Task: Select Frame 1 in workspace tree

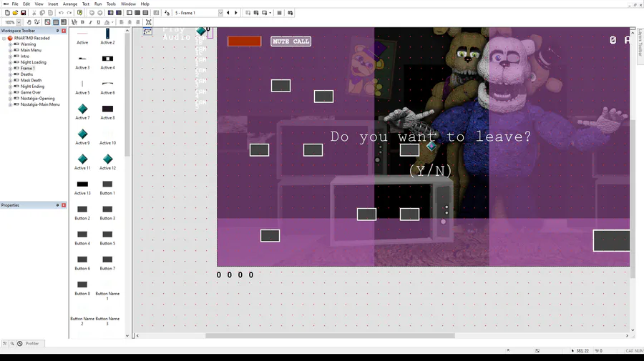Action: click(x=27, y=68)
